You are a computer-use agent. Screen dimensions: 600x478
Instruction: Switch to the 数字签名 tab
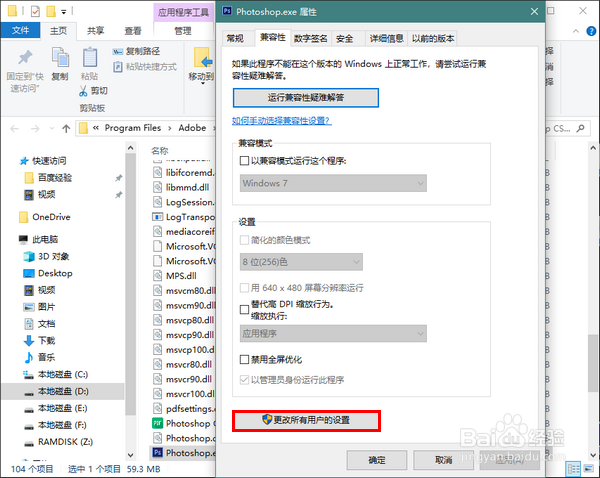pyautogui.click(x=311, y=38)
